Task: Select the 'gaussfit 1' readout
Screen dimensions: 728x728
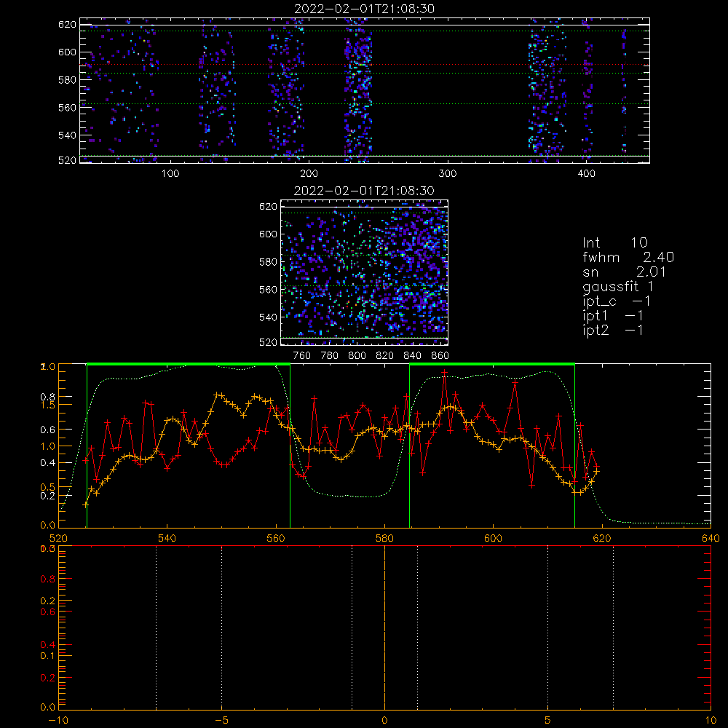Action: tap(618, 287)
